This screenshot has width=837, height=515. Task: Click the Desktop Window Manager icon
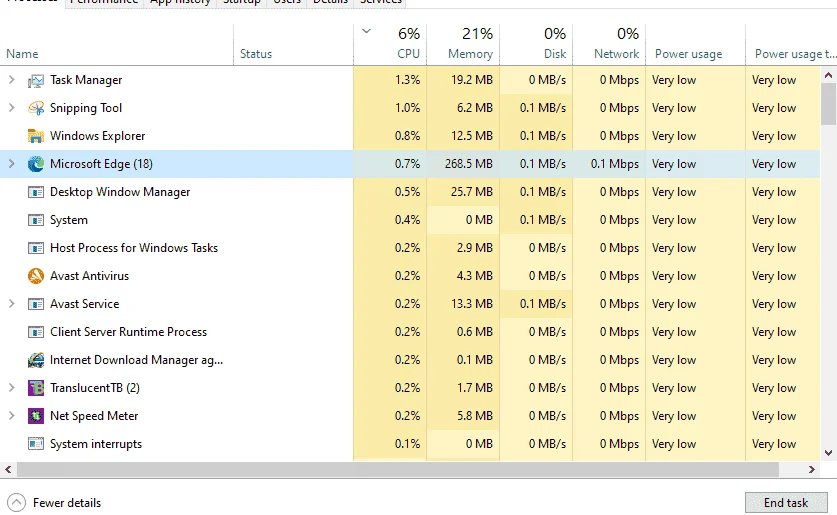point(36,192)
